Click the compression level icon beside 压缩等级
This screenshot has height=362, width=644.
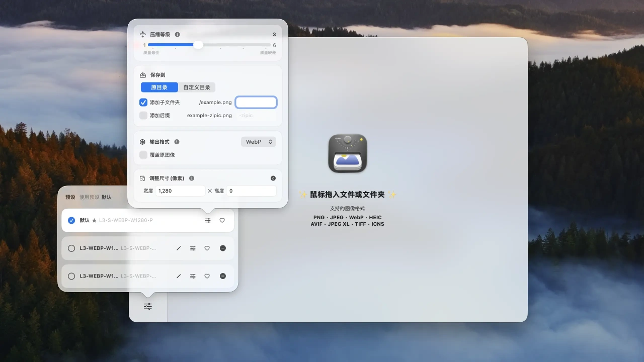coord(142,34)
